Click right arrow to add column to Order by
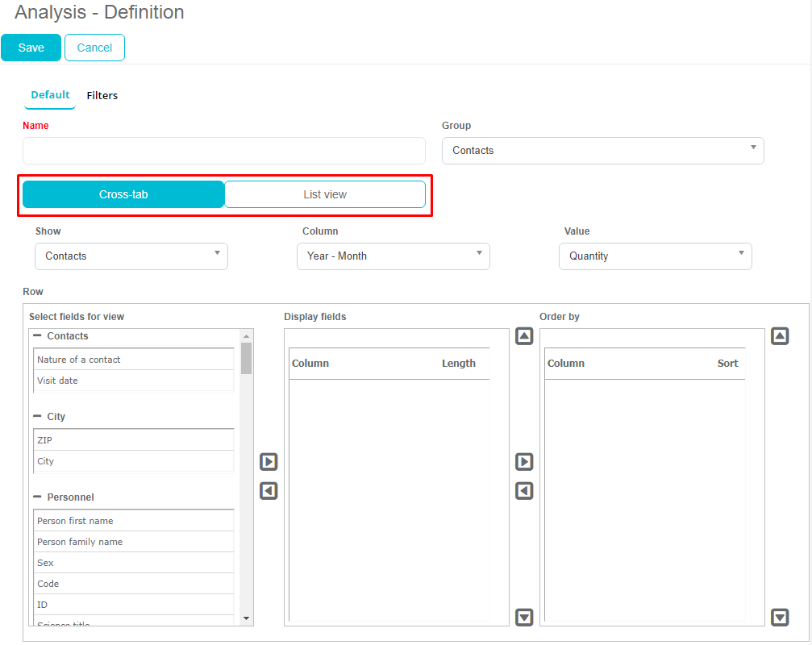812x645 pixels. point(524,462)
